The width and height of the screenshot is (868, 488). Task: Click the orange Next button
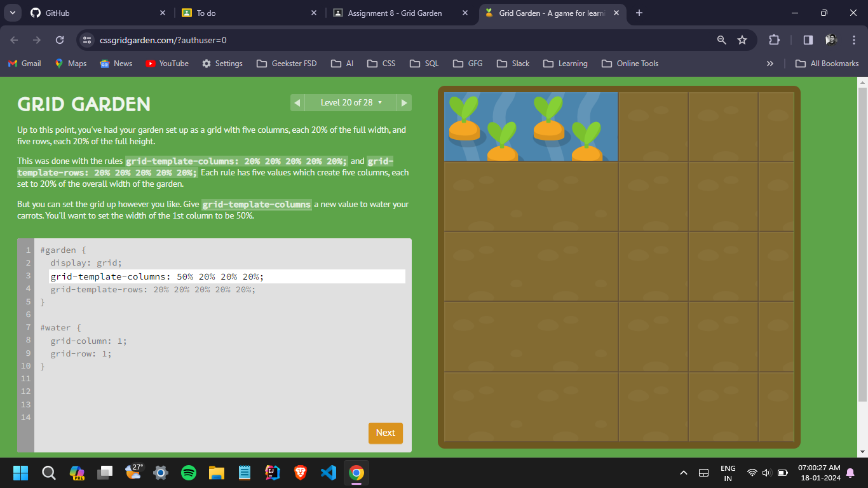pos(385,433)
